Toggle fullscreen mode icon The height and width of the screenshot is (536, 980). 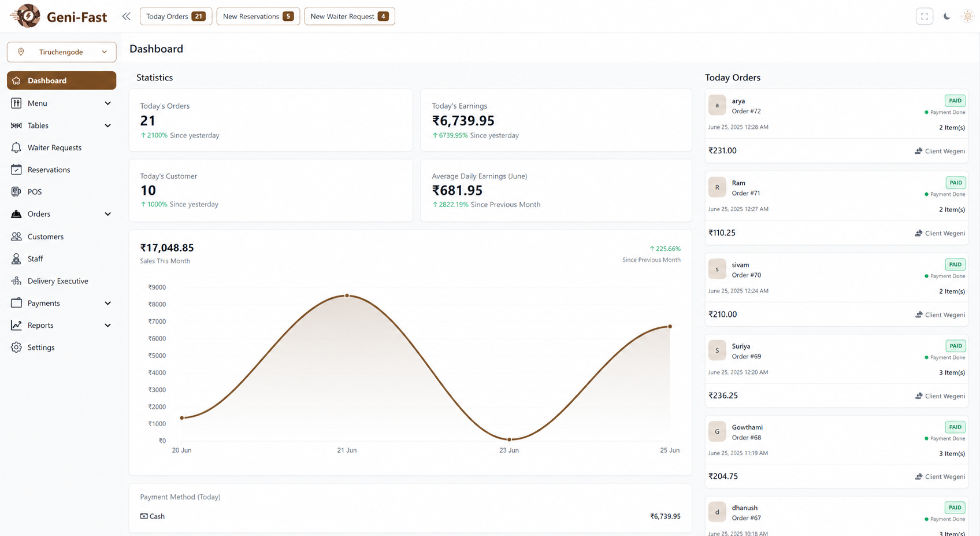[925, 16]
